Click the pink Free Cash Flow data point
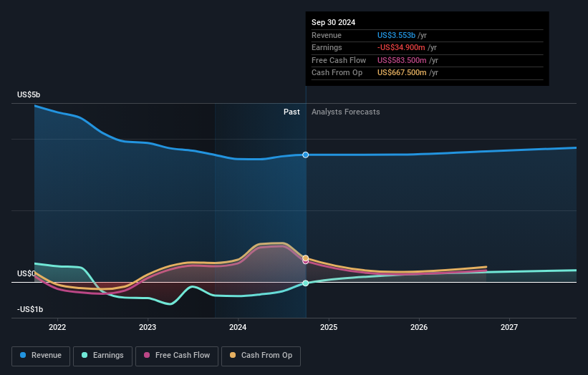588x375 pixels. pos(306,261)
